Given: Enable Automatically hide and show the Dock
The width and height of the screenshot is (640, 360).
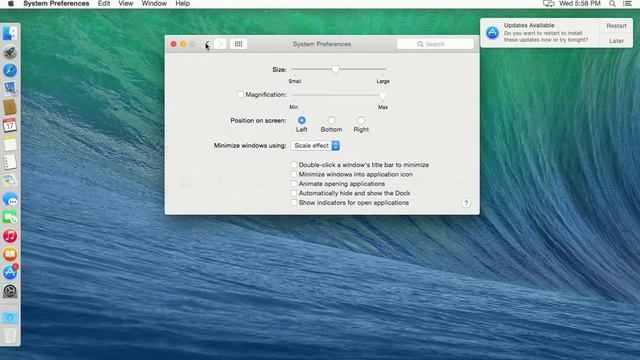Looking at the screenshot, I should (x=293, y=193).
